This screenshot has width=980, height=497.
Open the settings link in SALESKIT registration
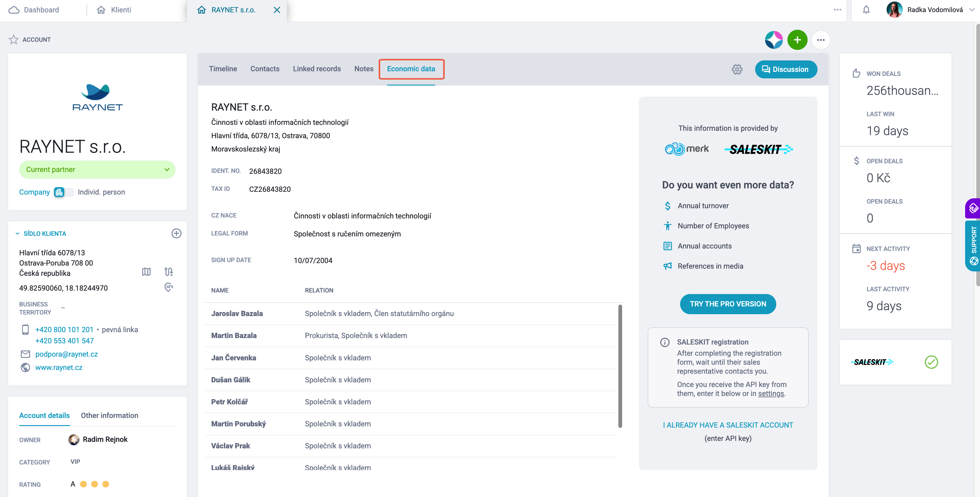click(x=771, y=394)
